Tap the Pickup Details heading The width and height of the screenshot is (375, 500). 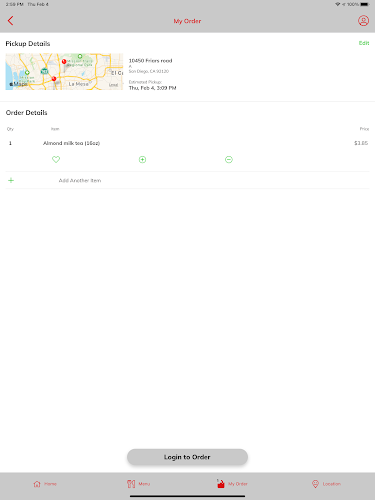click(28, 44)
